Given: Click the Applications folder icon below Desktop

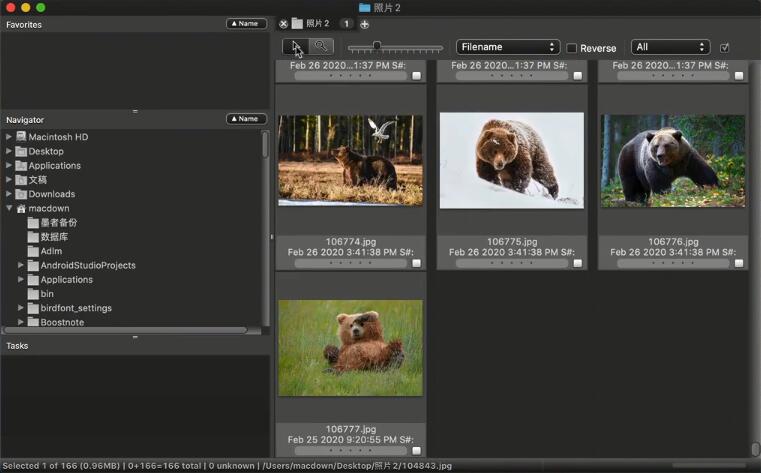Looking at the screenshot, I should click(21, 165).
